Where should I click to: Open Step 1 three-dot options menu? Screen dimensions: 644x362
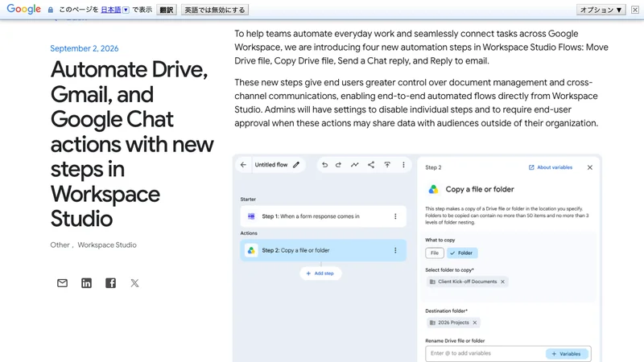pos(395,216)
